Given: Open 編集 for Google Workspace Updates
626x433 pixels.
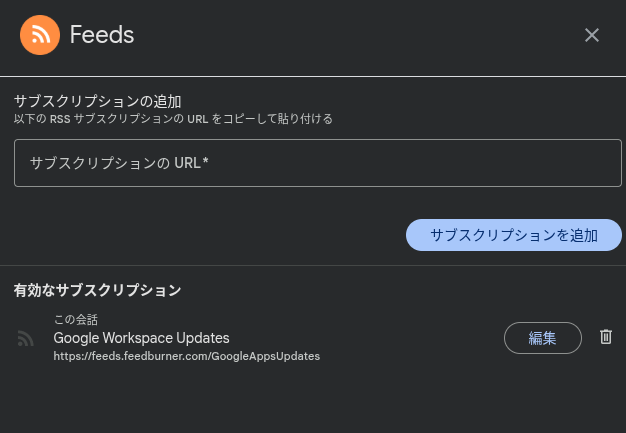Looking at the screenshot, I should pyautogui.click(x=542, y=338).
